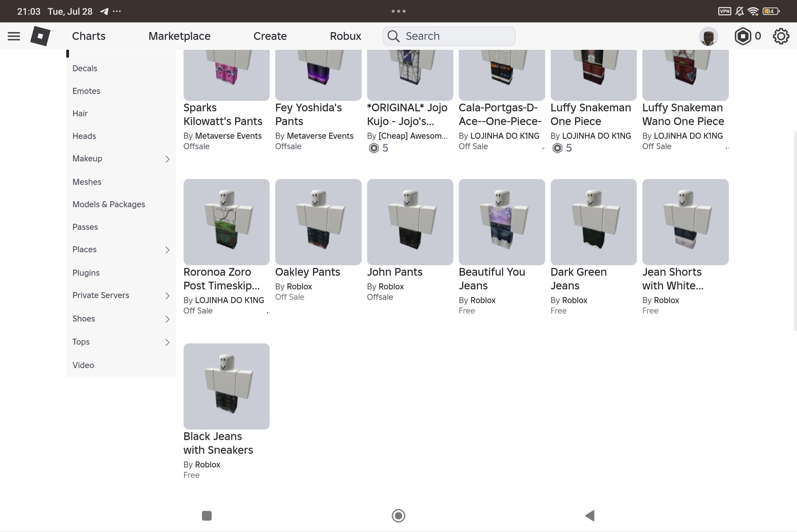Click the Cala-Portgas-D-Ace thumbnail
Viewport: 797px width, 532px height.
(502, 75)
